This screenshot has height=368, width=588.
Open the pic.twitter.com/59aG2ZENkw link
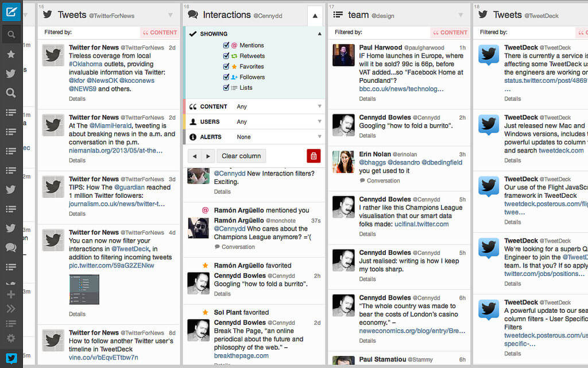click(x=111, y=266)
